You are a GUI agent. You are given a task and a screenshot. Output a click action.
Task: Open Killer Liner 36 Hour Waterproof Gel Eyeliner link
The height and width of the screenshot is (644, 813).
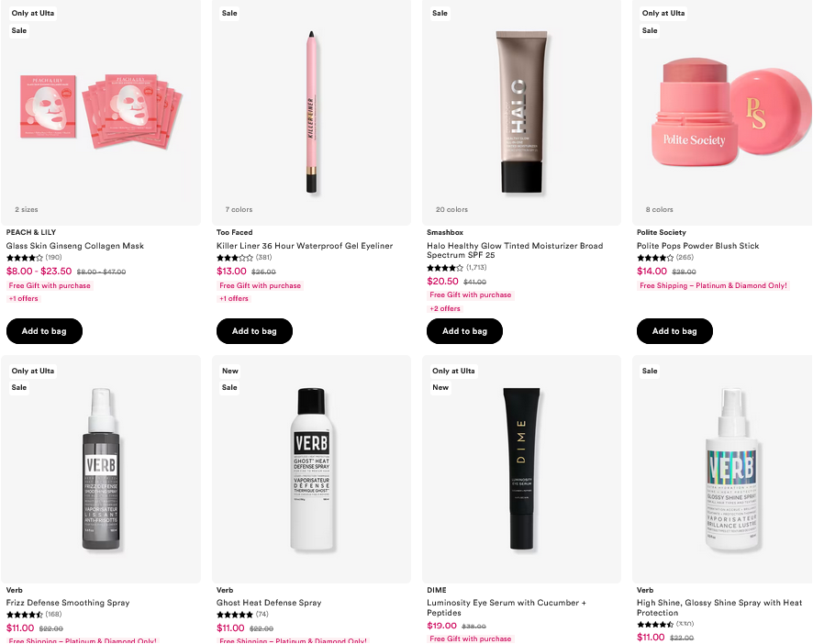point(305,246)
